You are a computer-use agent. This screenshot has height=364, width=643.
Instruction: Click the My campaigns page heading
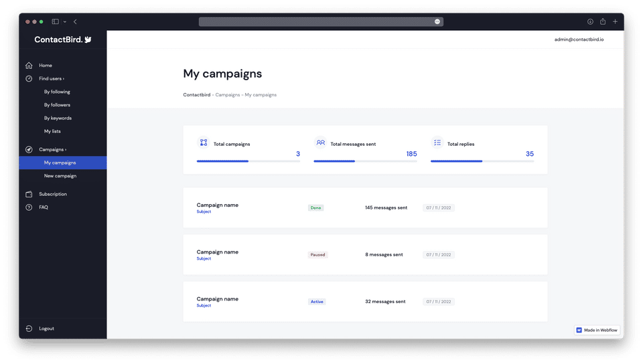click(222, 74)
